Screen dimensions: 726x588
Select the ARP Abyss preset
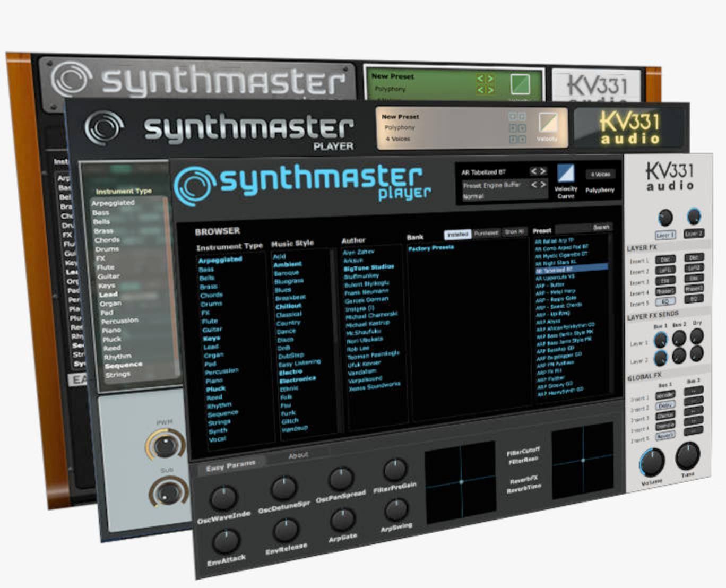[x=548, y=321]
